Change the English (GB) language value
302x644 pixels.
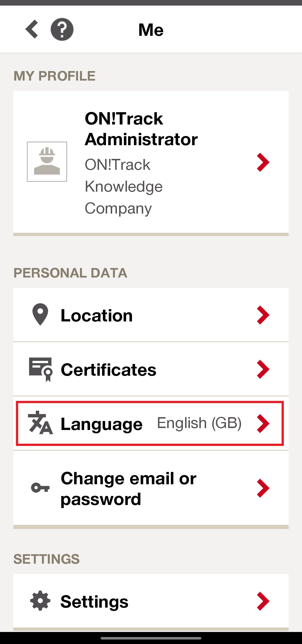pos(199,423)
